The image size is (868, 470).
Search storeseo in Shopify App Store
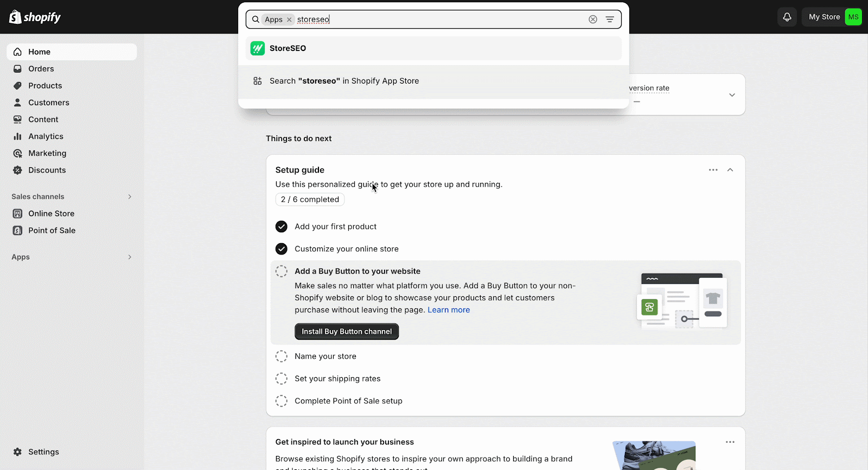click(x=433, y=81)
